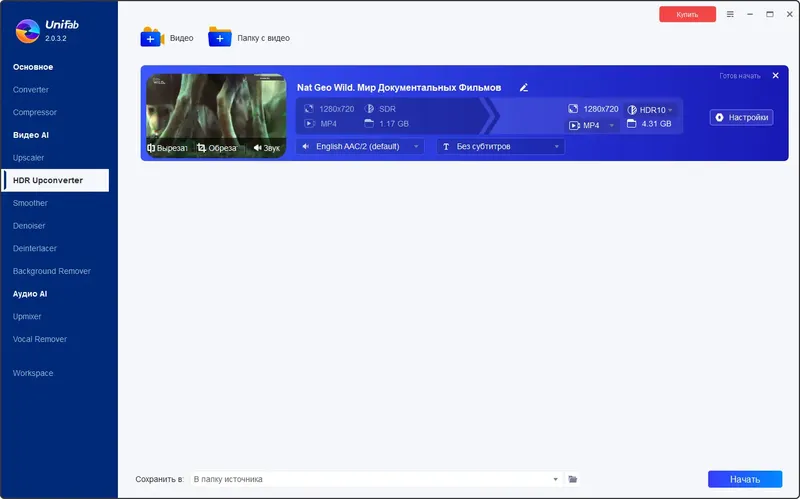Screen dimensions: 800x499
Task: Open the hamburger menu in the title bar
Action: coord(730,14)
